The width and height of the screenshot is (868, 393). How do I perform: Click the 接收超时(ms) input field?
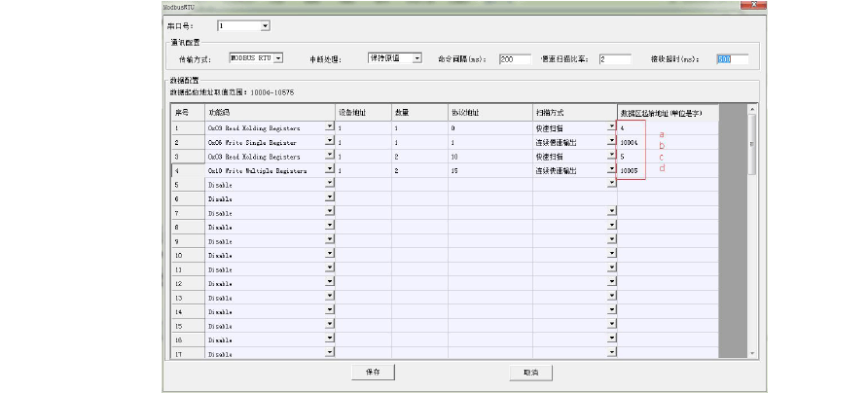click(731, 59)
